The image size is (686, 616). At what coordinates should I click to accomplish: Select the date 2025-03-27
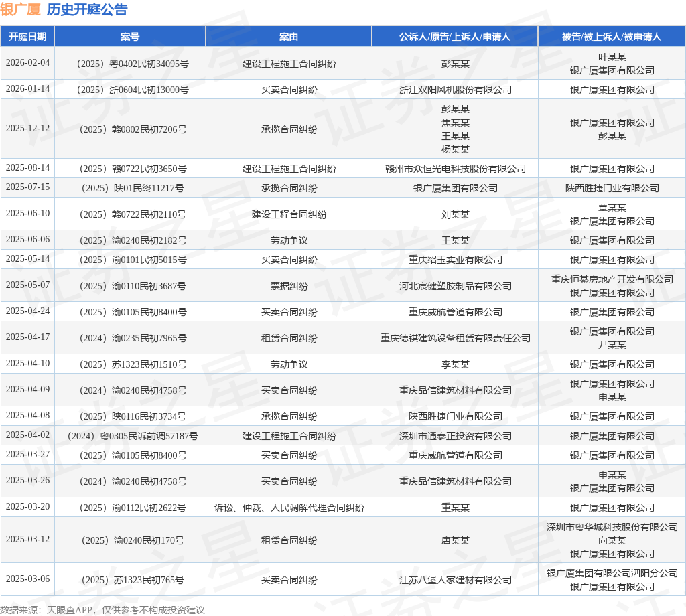[x=27, y=455]
